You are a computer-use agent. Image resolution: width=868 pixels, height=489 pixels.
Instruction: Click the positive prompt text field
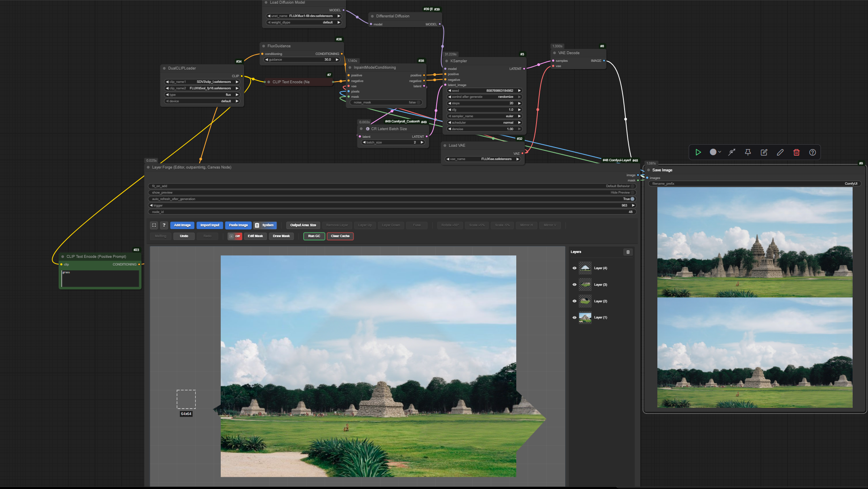click(x=100, y=278)
